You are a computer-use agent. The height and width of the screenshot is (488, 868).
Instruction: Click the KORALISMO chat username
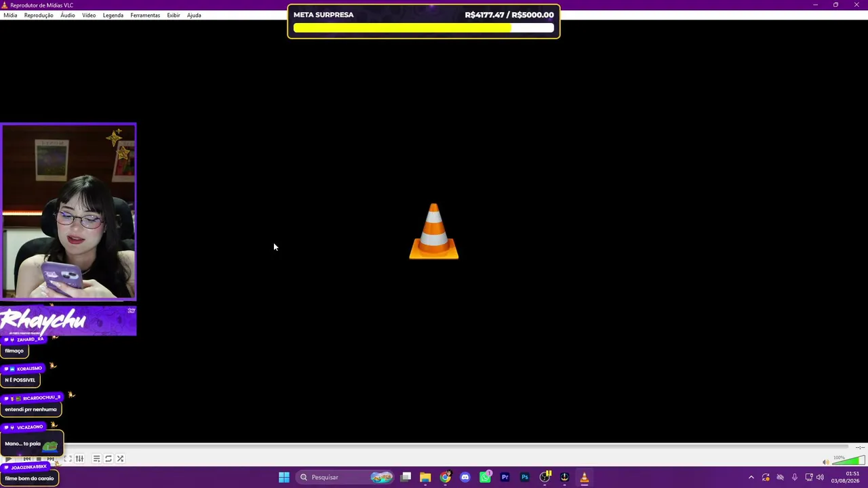click(29, 369)
